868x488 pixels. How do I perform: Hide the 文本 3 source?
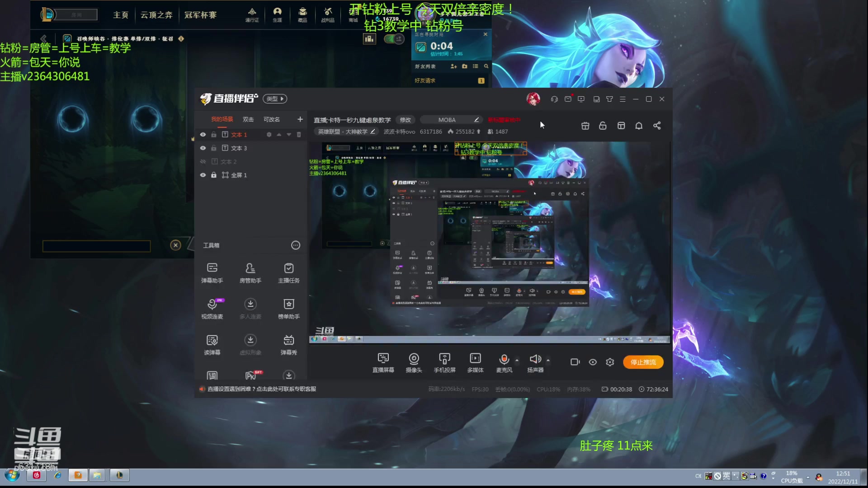tap(203, 148)
